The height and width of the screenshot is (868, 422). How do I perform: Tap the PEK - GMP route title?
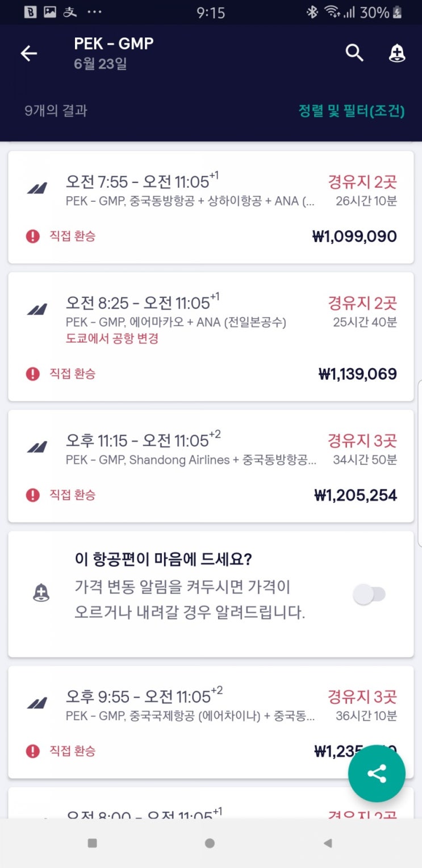(x=114, y=44)
